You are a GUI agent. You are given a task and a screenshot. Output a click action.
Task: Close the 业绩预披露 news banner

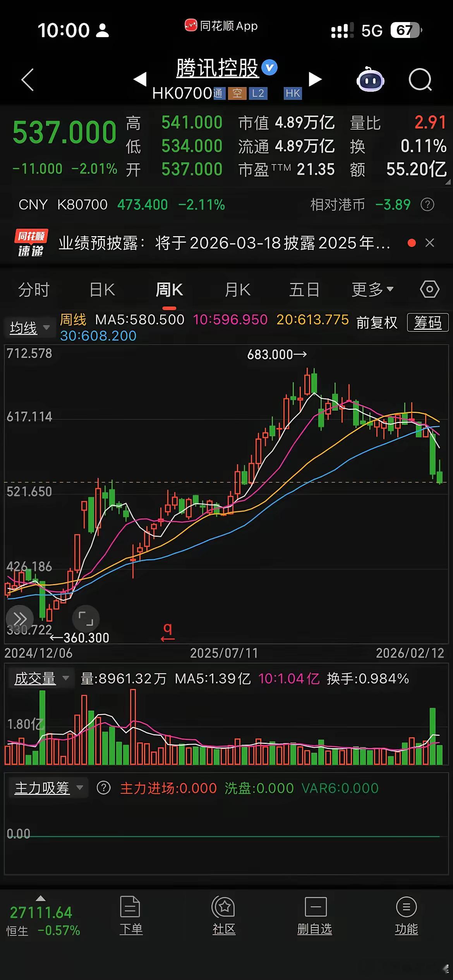tap(429, 243)
